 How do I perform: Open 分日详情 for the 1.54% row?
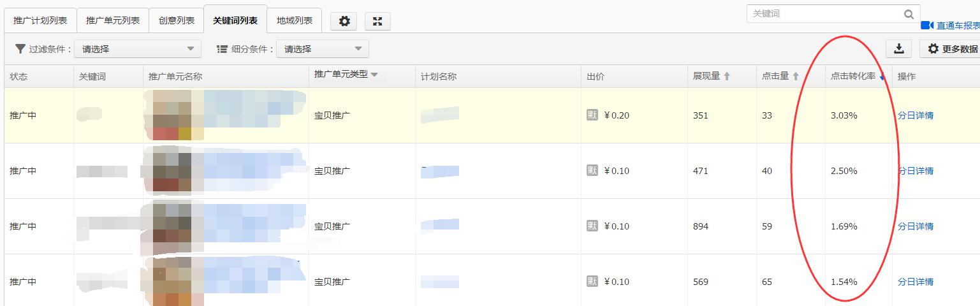(x=916, y=282)
